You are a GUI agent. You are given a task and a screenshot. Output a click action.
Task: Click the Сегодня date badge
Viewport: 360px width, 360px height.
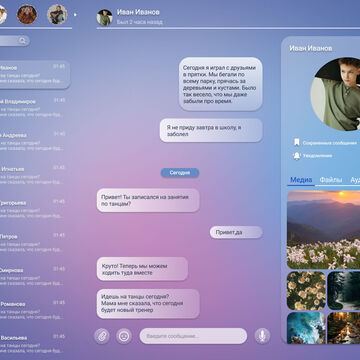(x=180, y=173)
